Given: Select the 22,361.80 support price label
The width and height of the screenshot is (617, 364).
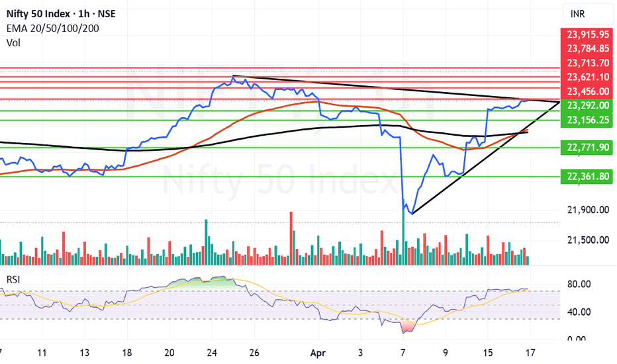Looking at the screenshot, I should coord(587,176).
